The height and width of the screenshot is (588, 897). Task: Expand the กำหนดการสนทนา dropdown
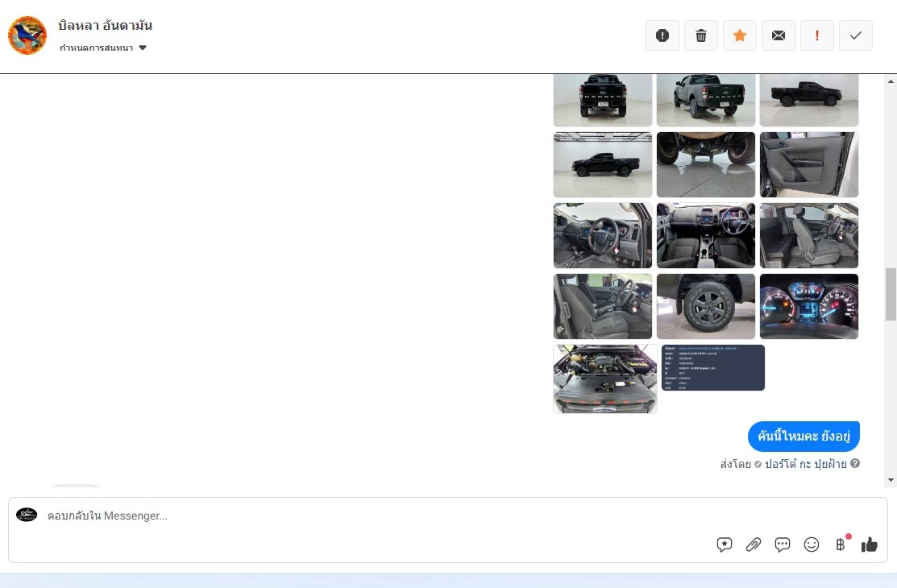[103, 48]
